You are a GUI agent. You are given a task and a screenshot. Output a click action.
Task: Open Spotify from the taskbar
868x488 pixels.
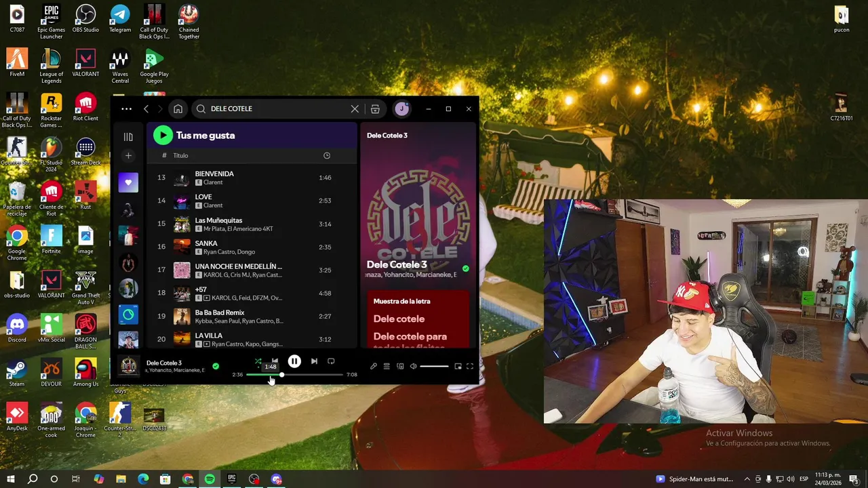point(210,479)
